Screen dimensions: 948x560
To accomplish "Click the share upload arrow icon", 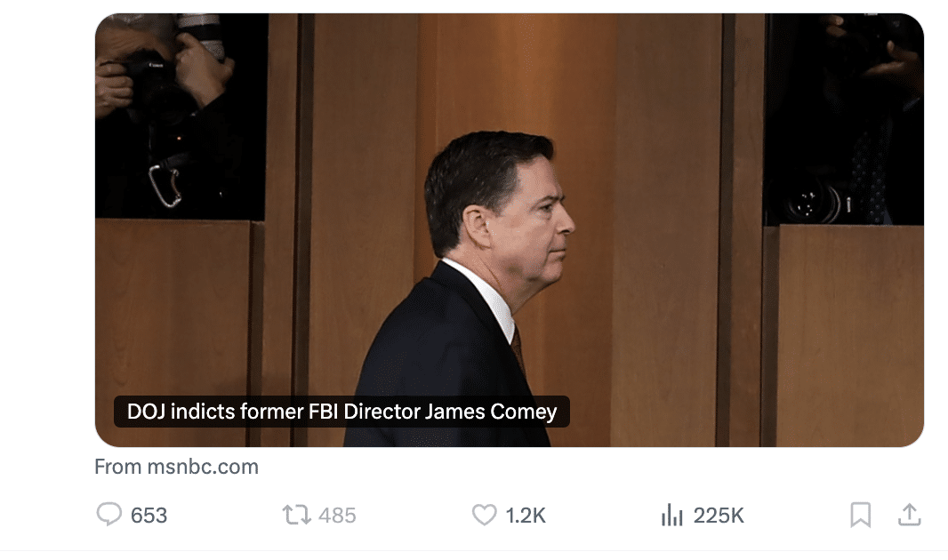I will [x=909, y=515].
